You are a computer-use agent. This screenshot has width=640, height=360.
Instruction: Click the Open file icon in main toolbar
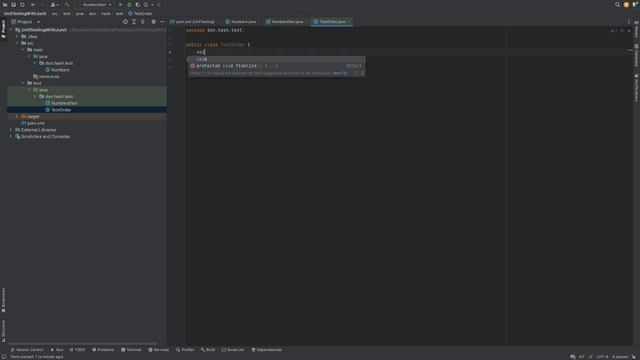coord(5,4)
